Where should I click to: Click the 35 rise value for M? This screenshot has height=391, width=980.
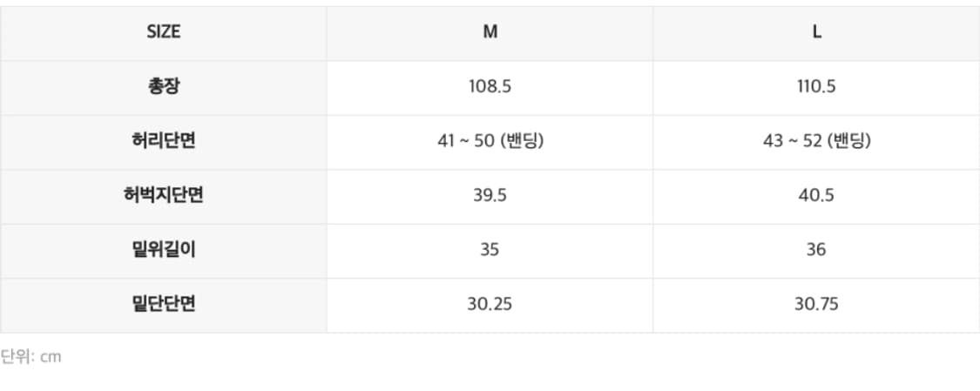[490, 250]
